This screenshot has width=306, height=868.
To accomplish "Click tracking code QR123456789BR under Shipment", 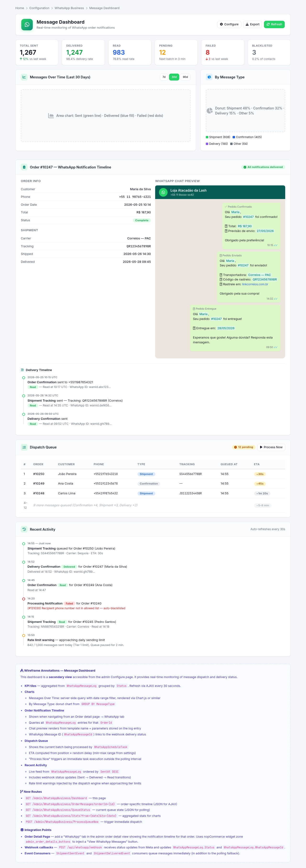I will (x=138, y=246).
